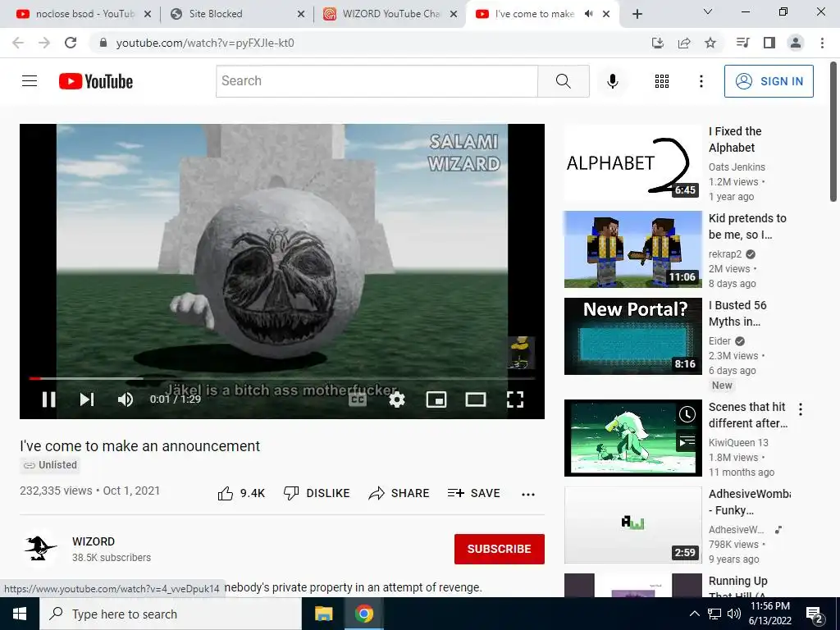Subscribe to WIZORD channel
The image size is (840, 630).
point(500,549)
